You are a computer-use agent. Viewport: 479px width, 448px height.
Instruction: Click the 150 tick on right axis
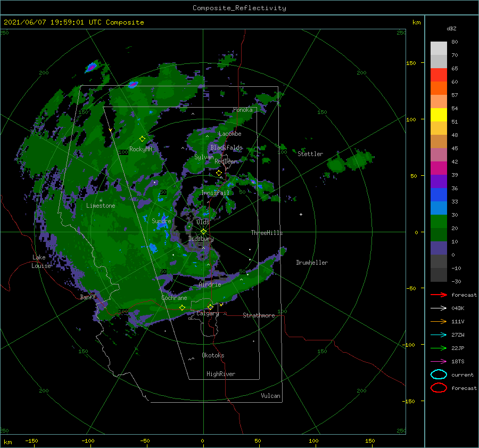pos(411,63)
